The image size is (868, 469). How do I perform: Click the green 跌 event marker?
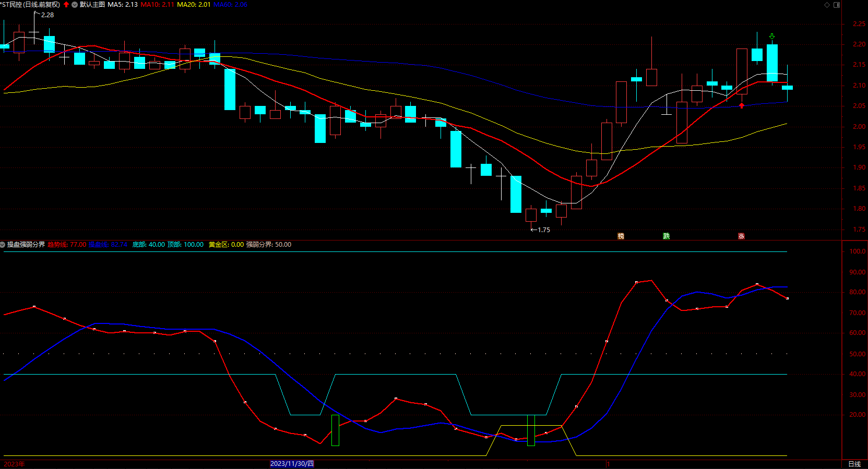coord(667,236)
